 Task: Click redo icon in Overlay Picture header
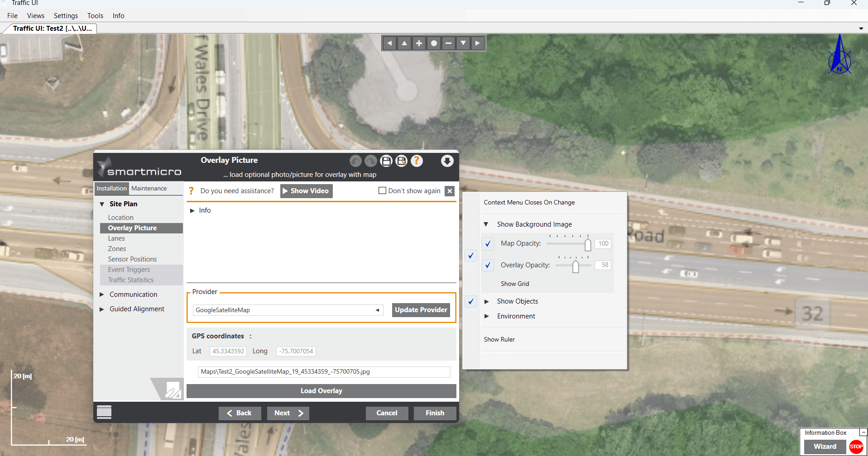pyautogui.click(x=371, y=161)
